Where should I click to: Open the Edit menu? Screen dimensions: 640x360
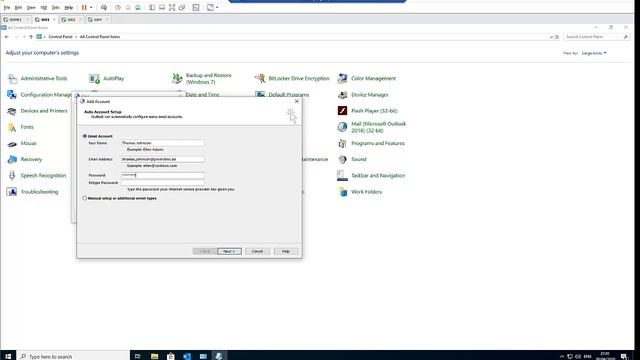click(18, 8)
